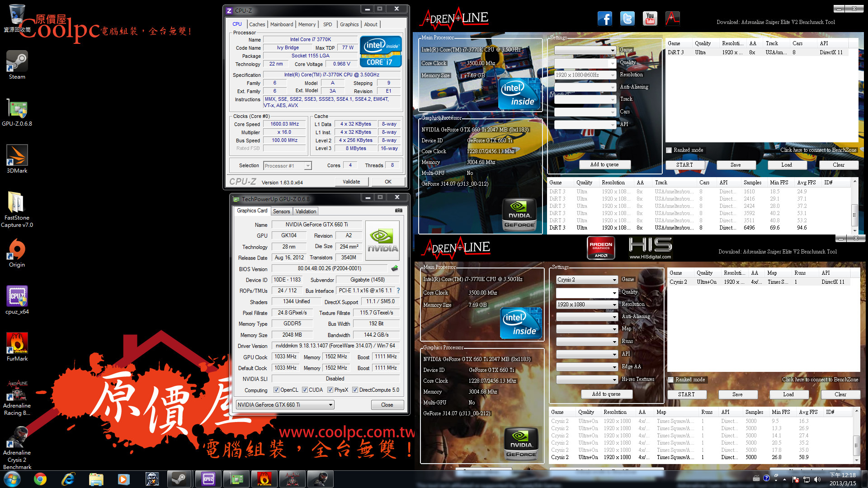
Task: Open the Resolution 1920 x 1080@60Hz dropdown
Action: pyautogui.click(x=585, y=75)
